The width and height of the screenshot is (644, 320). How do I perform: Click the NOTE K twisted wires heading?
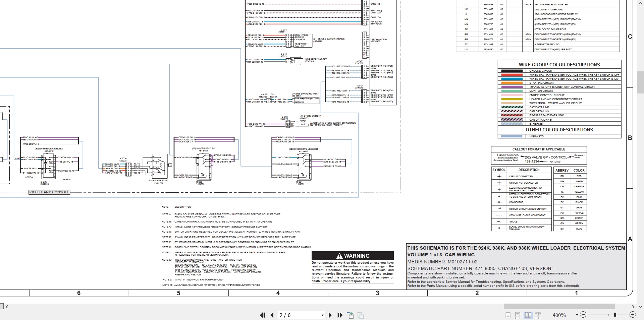tap(208, 260)
